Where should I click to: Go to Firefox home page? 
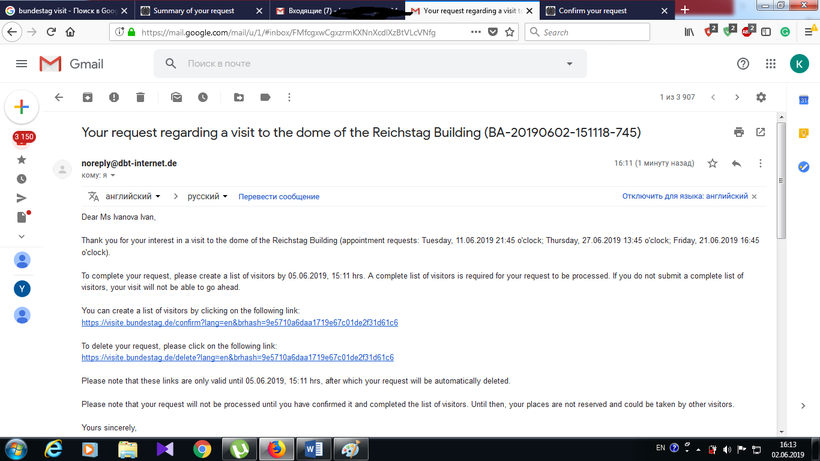tap(71, 32)
